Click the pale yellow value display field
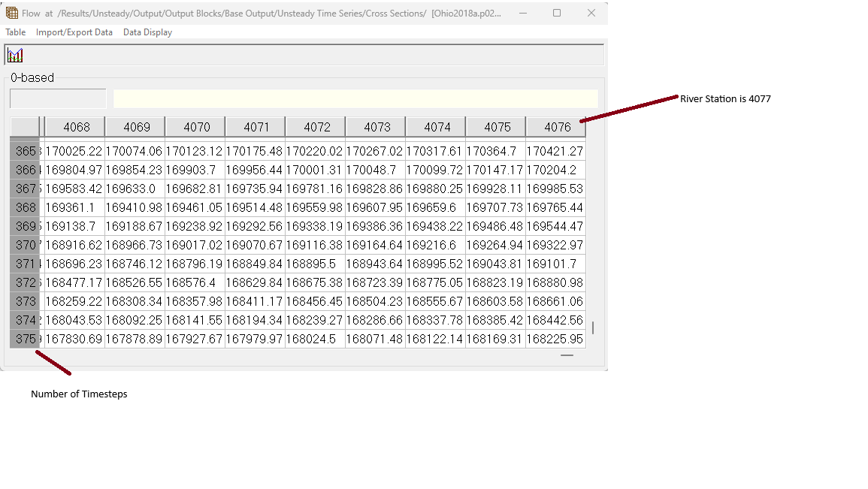Image resolution: width=868 pixels, height=489 pixels. [355, 99]
